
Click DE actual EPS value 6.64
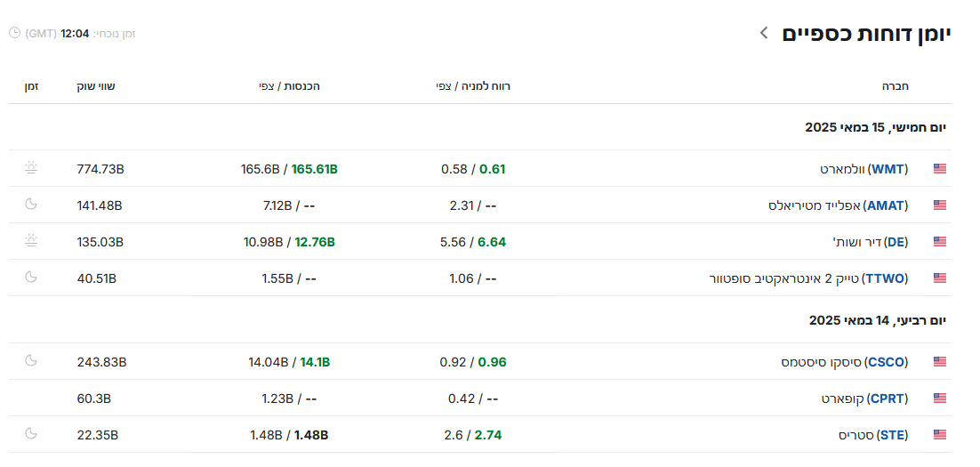(x=492, y=242)
